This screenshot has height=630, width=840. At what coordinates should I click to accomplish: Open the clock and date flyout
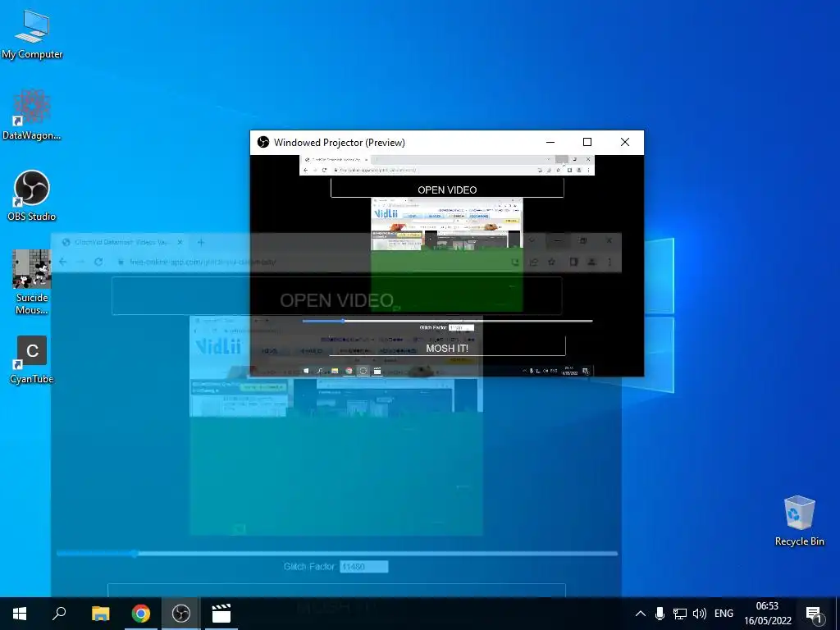(x=767, y=614)
